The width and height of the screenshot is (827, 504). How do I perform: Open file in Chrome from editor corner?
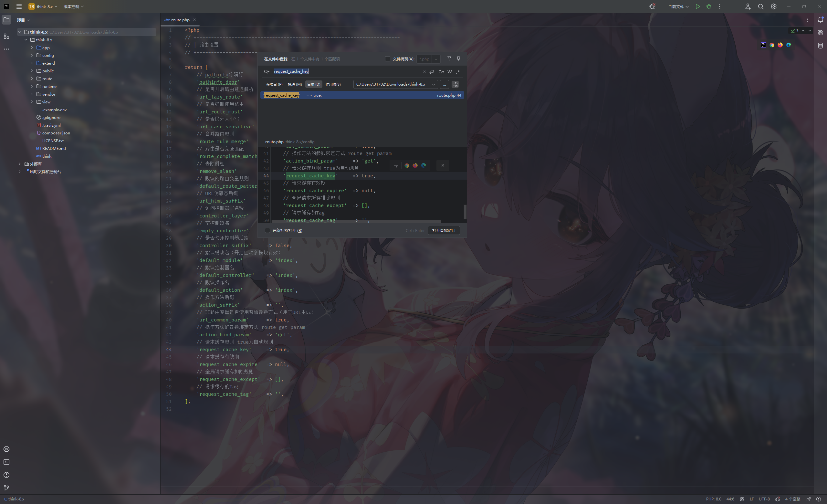[x=772, y=45]
